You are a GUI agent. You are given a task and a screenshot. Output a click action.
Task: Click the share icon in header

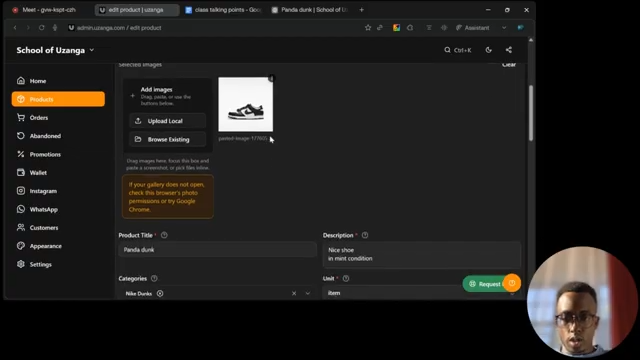(x=509, y=50)
